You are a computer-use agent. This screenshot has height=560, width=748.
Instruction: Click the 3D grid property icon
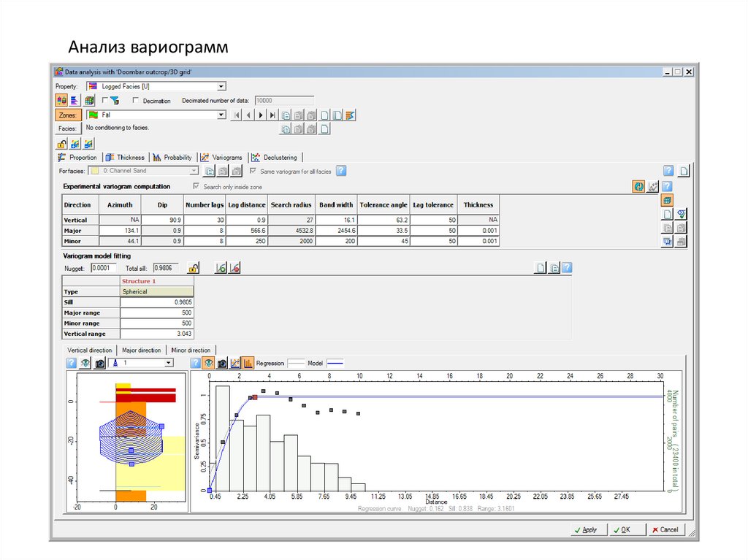pyautogui.click(x=88, y=100)
